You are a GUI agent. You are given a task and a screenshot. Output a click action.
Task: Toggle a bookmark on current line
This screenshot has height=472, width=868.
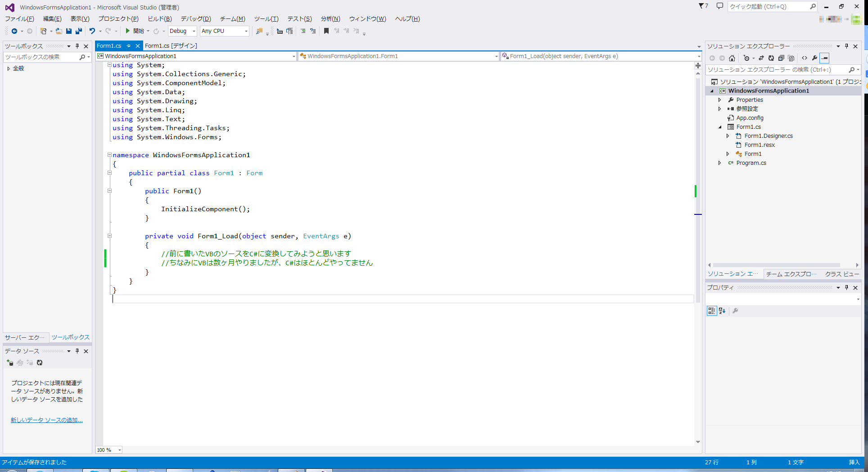point(326,31)
